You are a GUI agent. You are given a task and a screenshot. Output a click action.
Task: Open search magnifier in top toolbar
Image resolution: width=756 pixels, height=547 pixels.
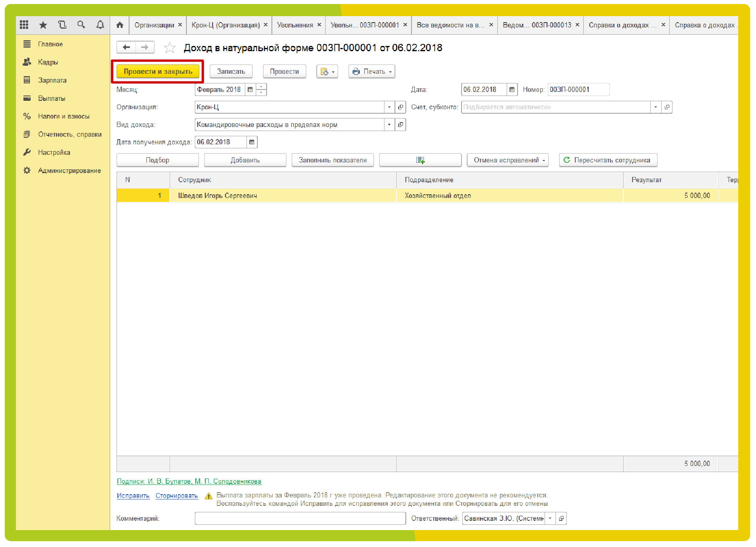coord(81,25)
